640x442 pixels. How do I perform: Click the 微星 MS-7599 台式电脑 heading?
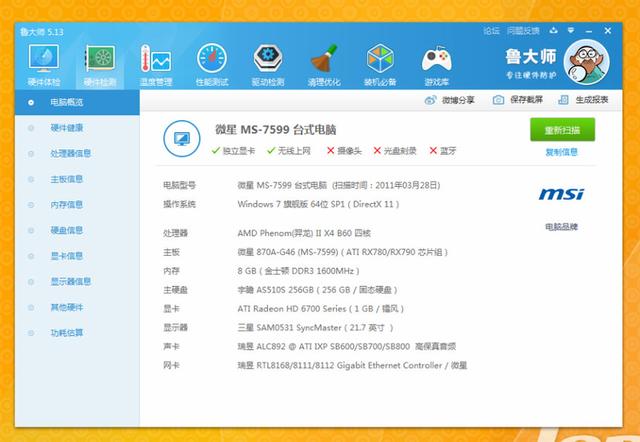click(x=276, y=130)
